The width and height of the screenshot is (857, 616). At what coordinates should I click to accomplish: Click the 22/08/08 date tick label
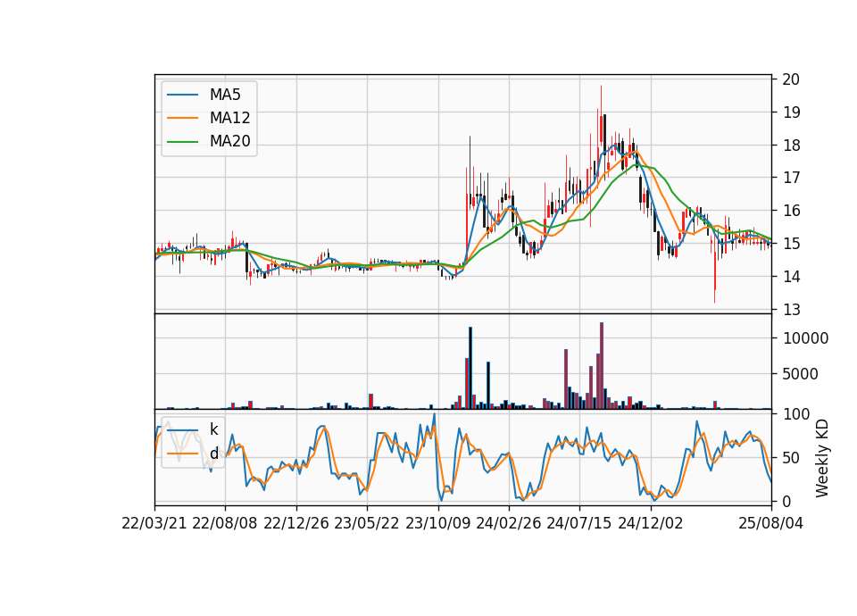coord(225,523)
